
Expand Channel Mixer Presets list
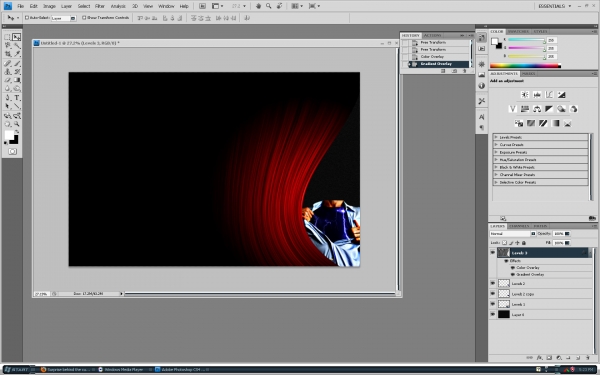tap(496, 174)
